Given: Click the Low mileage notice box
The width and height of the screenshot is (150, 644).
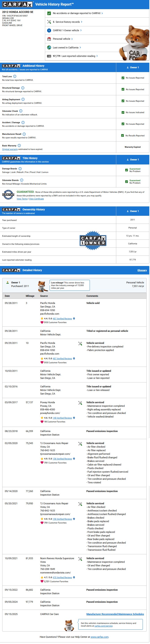Looking at the screenshot, I should tap(70, 285).
